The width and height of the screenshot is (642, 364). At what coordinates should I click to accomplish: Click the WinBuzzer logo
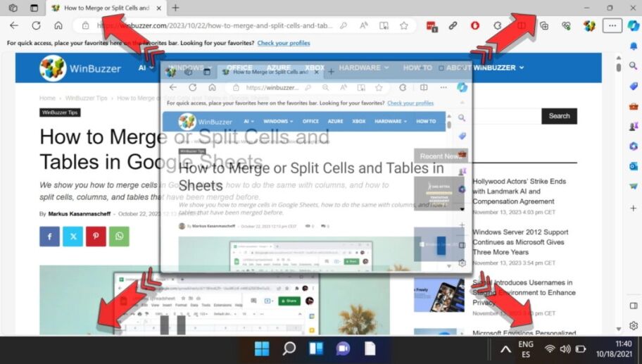[x=80, y=68]
